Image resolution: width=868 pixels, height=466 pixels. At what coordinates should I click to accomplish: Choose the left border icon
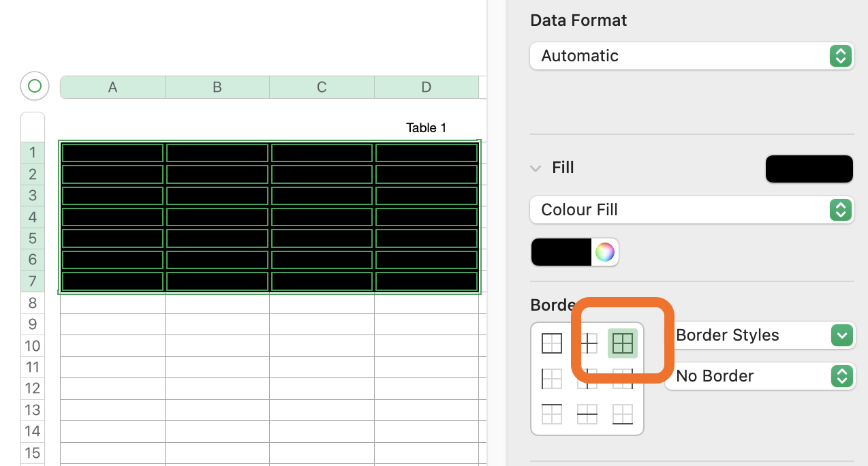552,378
